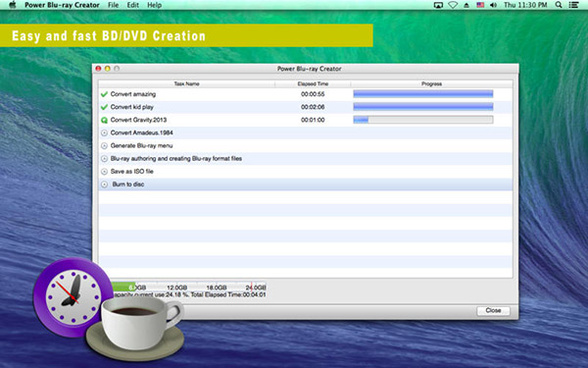
Task: Click the 12.0GB capacity label
Action: (x=176, y=288)
